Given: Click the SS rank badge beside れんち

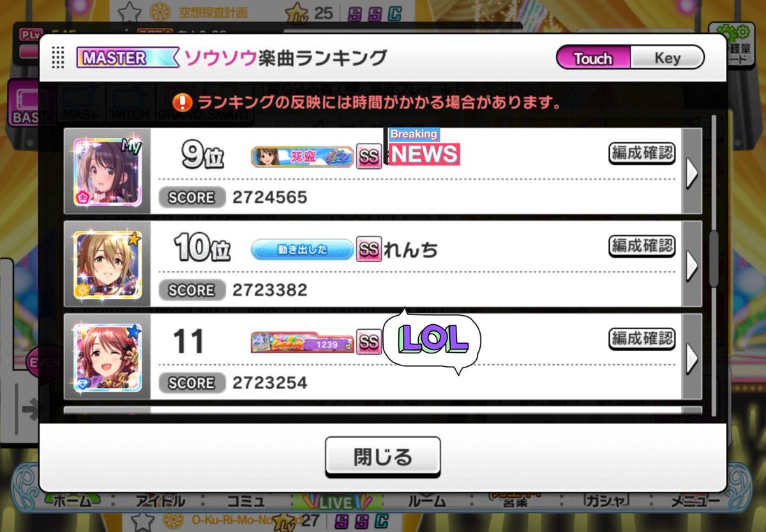Looking at the screenshot, I should tap(368, 249).
